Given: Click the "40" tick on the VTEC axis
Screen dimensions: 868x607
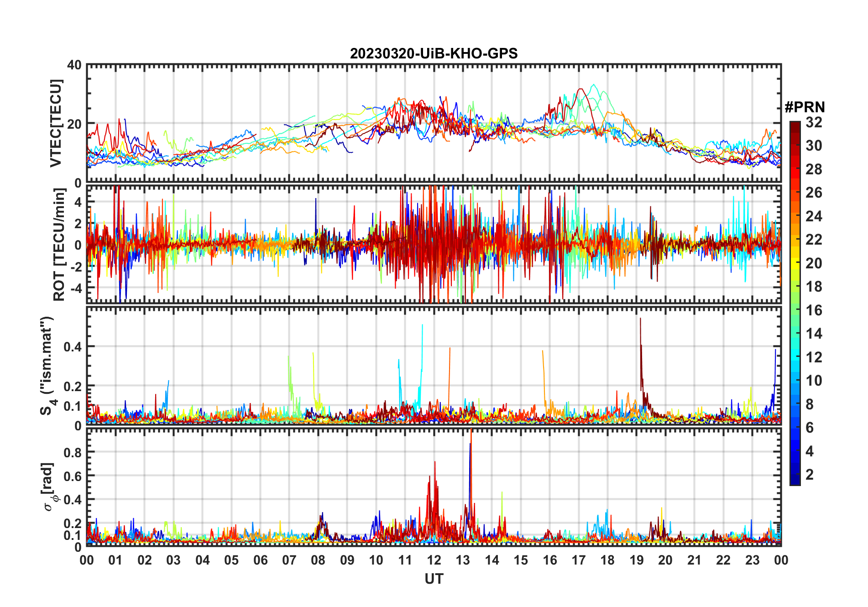Looking at the screenshot, I should (x=74, y=65).
